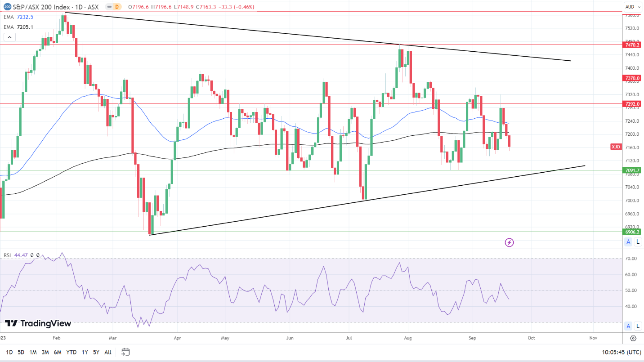This screenshot has height=362, width=644.
Task: Select the 1D time range
Action: (9, 352)
